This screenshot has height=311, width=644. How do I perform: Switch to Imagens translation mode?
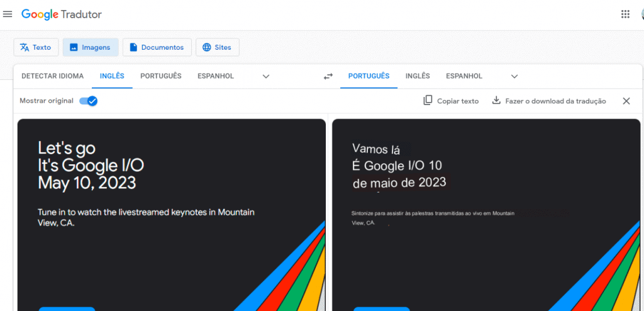click(91, 47)
